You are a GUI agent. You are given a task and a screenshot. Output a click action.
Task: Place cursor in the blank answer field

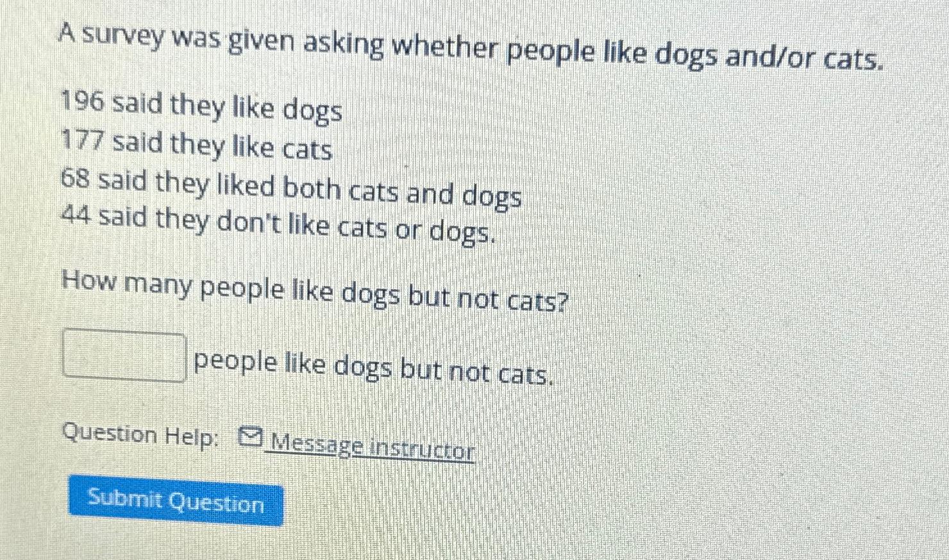click(123, 356)
